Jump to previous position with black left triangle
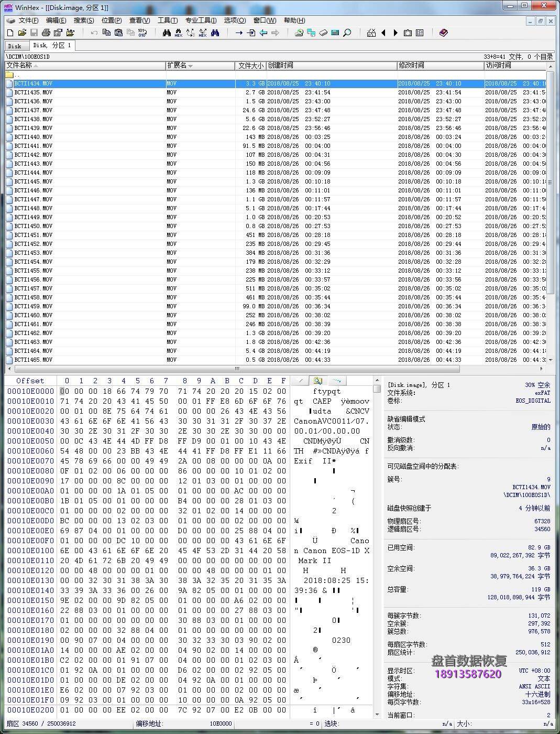Image resolution: width=560 pixels, height=734 pixels. click(x=383, y=33)
